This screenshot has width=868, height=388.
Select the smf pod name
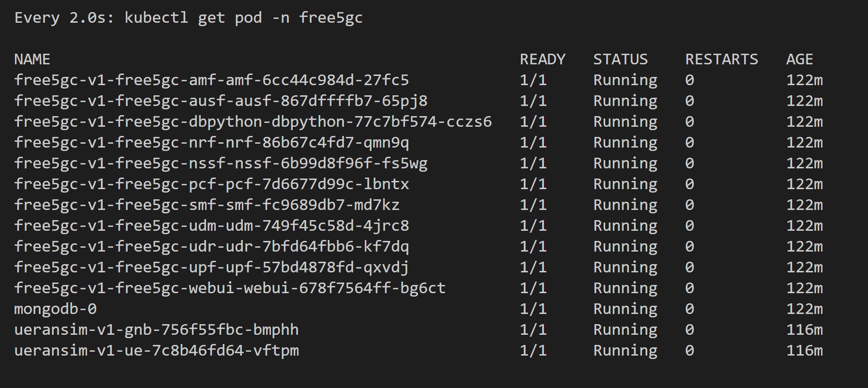point(207,205)
